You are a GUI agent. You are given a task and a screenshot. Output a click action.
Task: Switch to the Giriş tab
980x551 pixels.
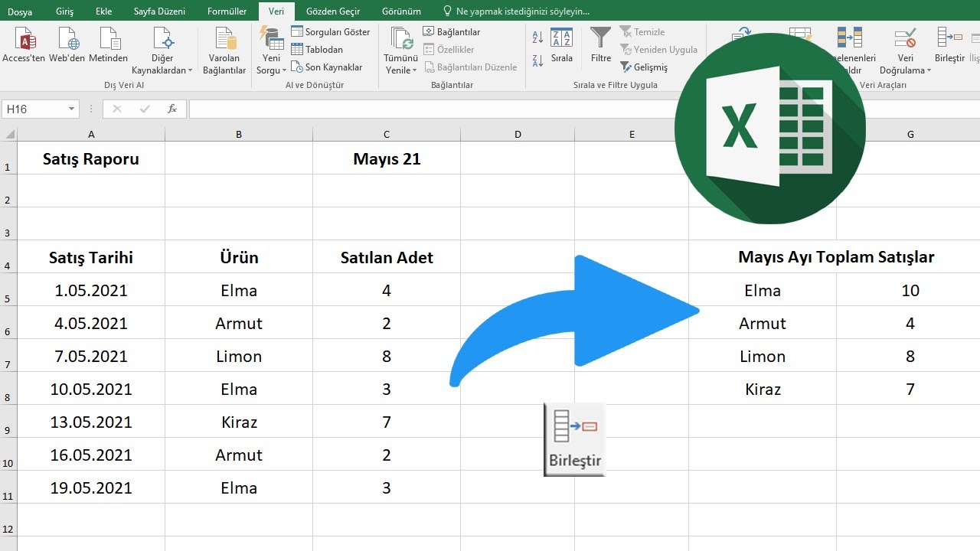[x=65, y=11]
